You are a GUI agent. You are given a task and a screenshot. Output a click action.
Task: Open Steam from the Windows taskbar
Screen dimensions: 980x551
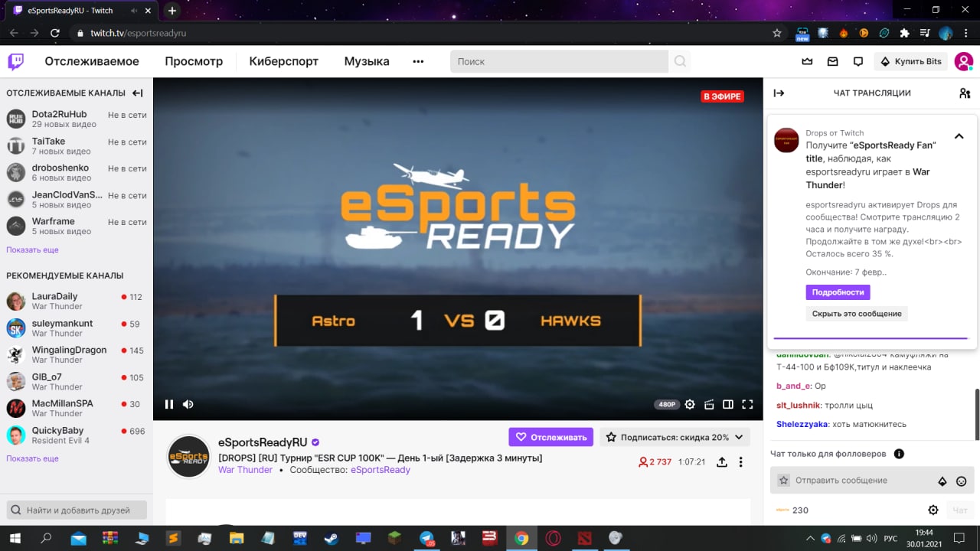pyautogui.click(x=332, y=538)
